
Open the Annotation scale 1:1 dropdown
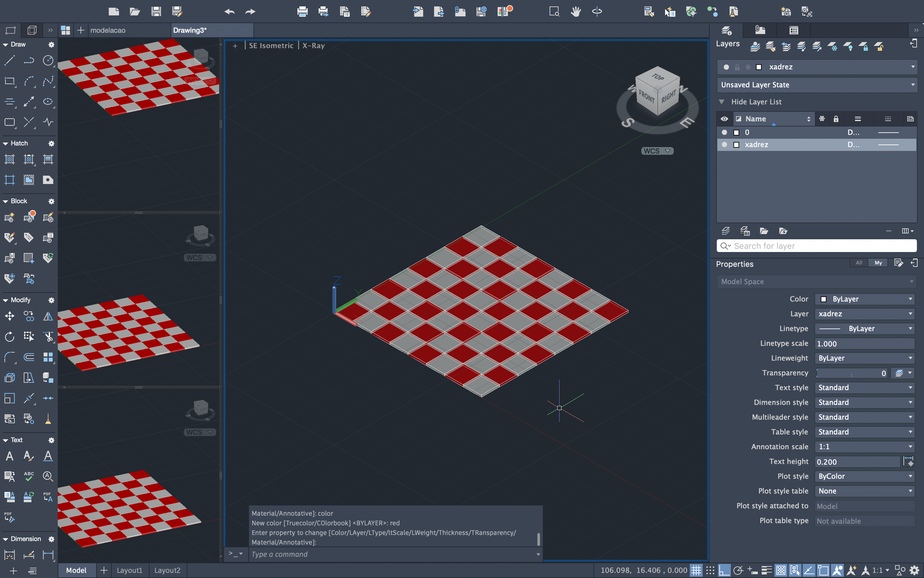(x=864, y=446)
